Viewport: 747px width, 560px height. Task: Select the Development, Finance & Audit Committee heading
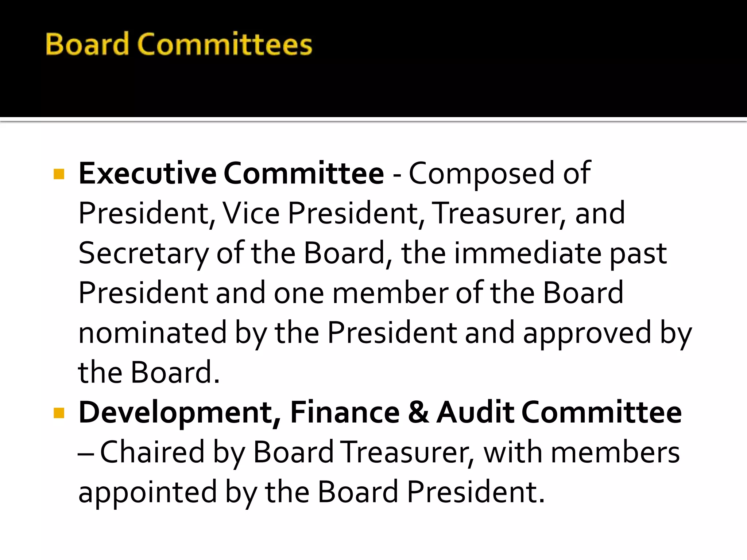380,413
